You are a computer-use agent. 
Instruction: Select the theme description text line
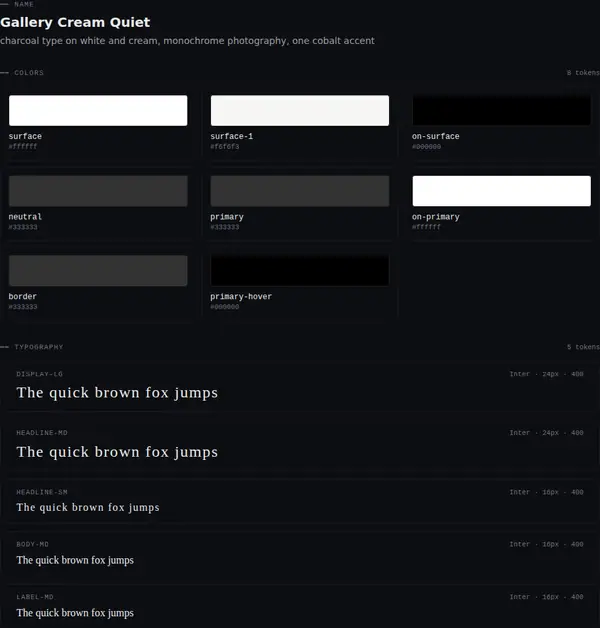[187, 41]
